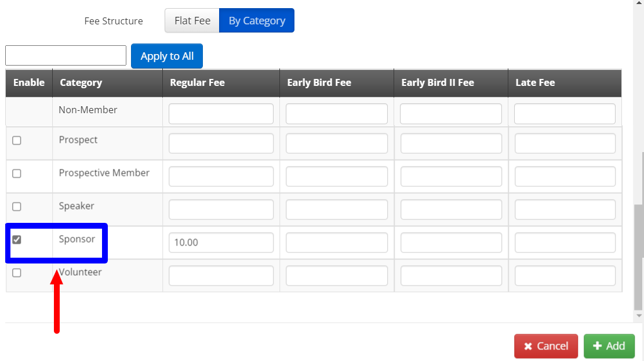Select the By Category fee structure
The height and width of the screenshot is (361, 644).
coord(257,21)
